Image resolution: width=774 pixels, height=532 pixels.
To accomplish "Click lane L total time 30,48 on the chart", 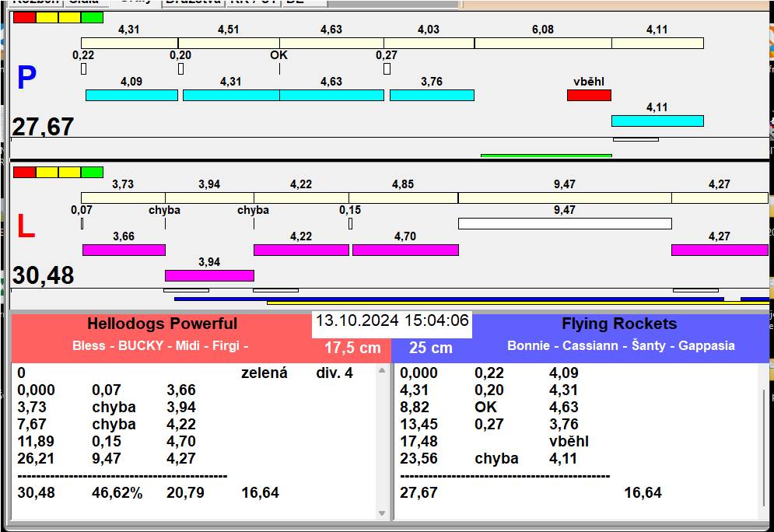I will pos(43,275).
